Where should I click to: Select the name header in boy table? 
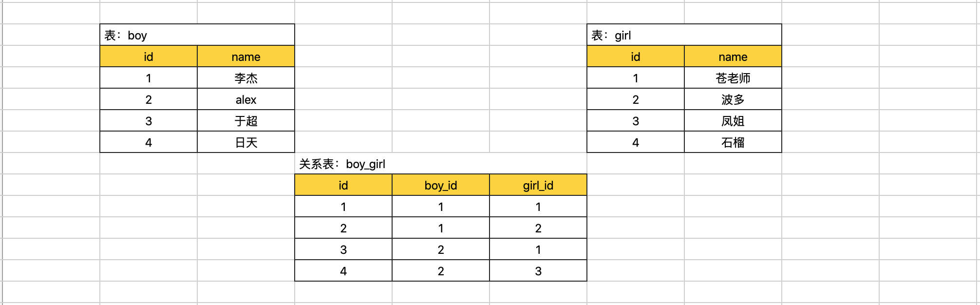[x=246, y=57]
